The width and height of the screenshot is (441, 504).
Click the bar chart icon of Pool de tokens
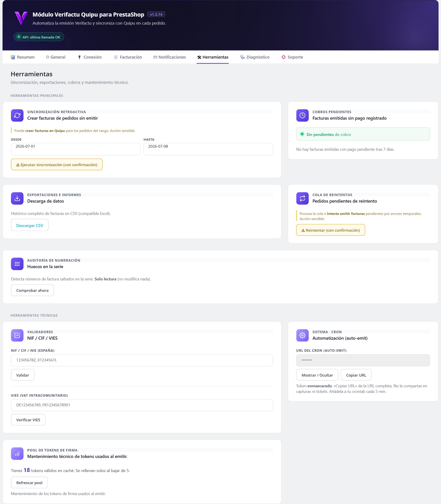(17, 453)
